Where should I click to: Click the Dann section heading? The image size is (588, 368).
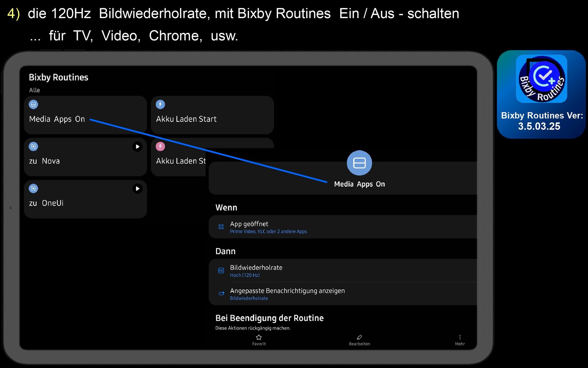click(x=225, y=251)
